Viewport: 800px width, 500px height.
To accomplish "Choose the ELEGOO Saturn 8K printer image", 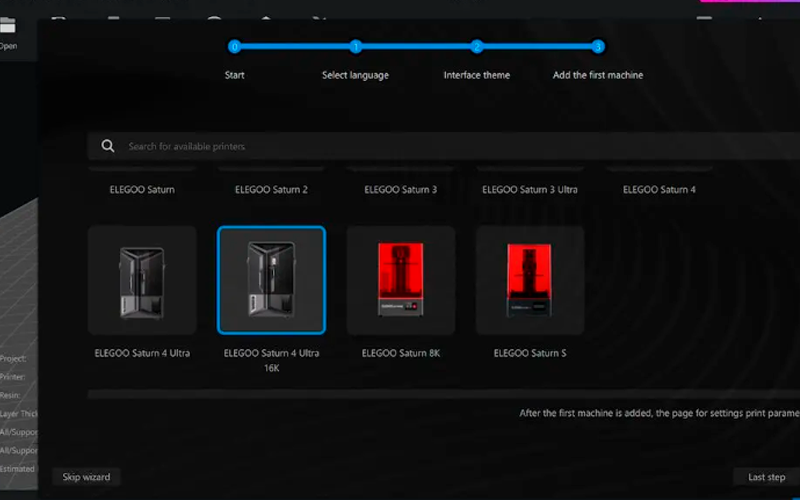I will pyautogui.click(x=401, y=280).
